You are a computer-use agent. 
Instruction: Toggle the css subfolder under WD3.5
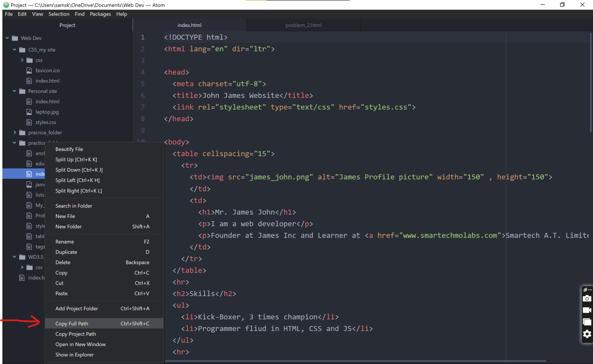[x=22, y=267]
